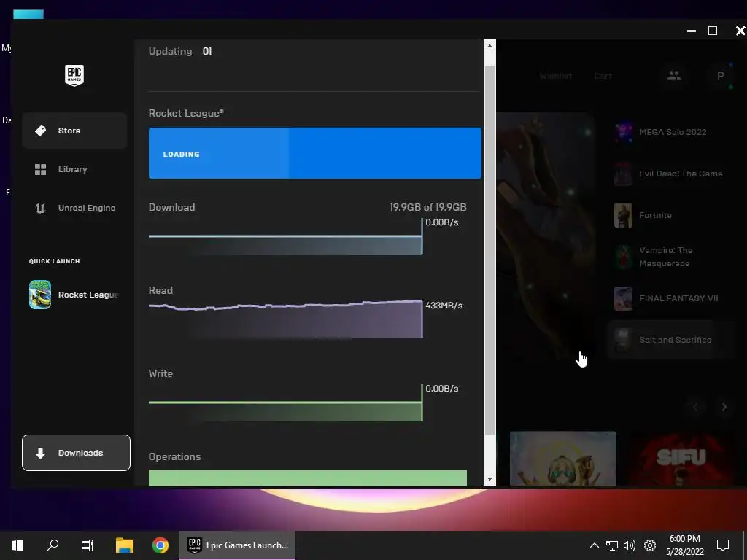Open File Explorer from taskbar
Screen dimensions: 747x560
[x=125, y=545]
